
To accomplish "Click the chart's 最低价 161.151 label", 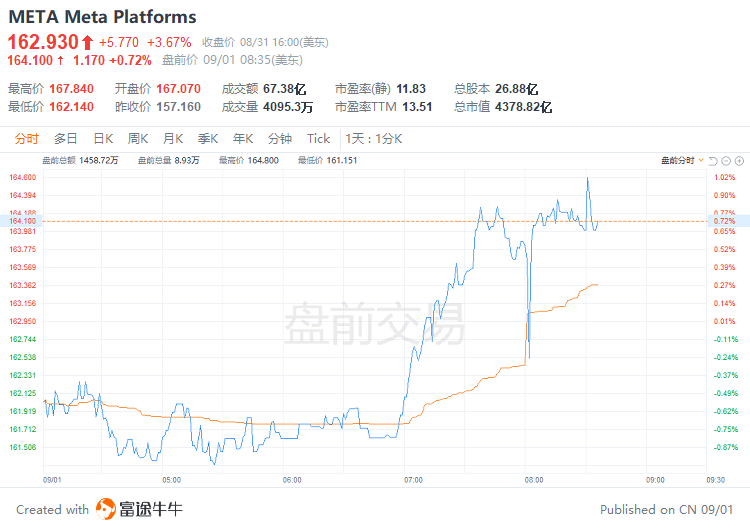I will [328, 160].
